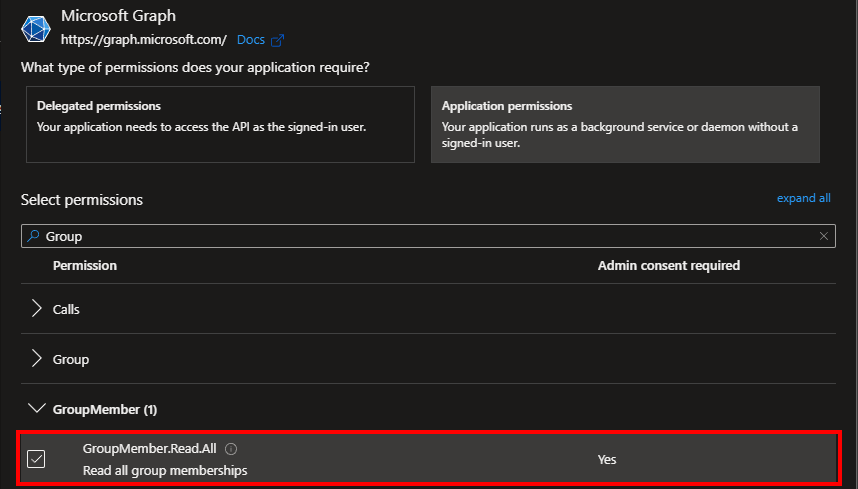Focus the permissions search field containing Group
858x489 pixels.
(420, 236)
